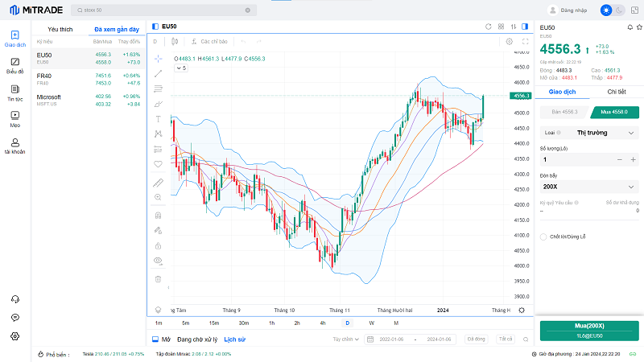Open the chart settings gear
The width and height of the screenshot is (644, 362).
pos(509,41)
